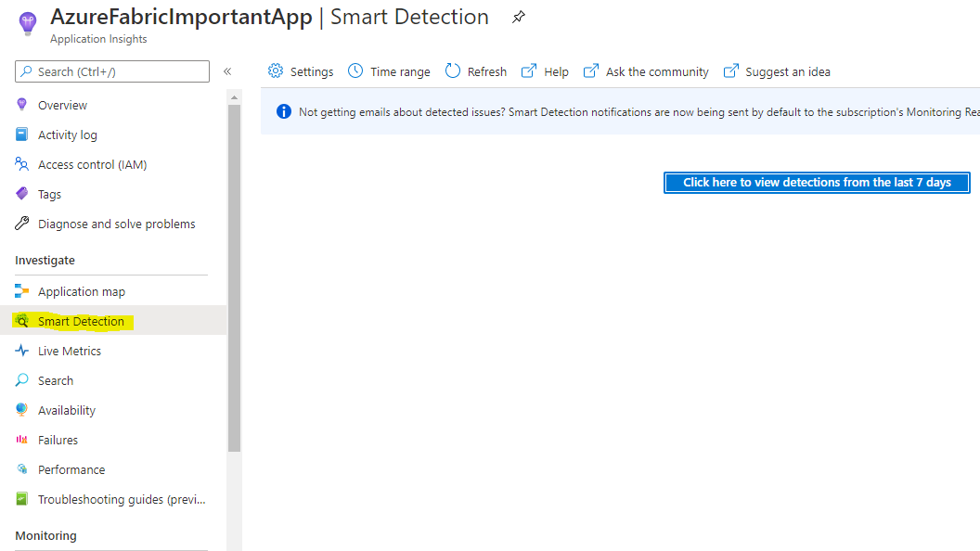Click the Smart Detection magnifier icon

point(21,320)
